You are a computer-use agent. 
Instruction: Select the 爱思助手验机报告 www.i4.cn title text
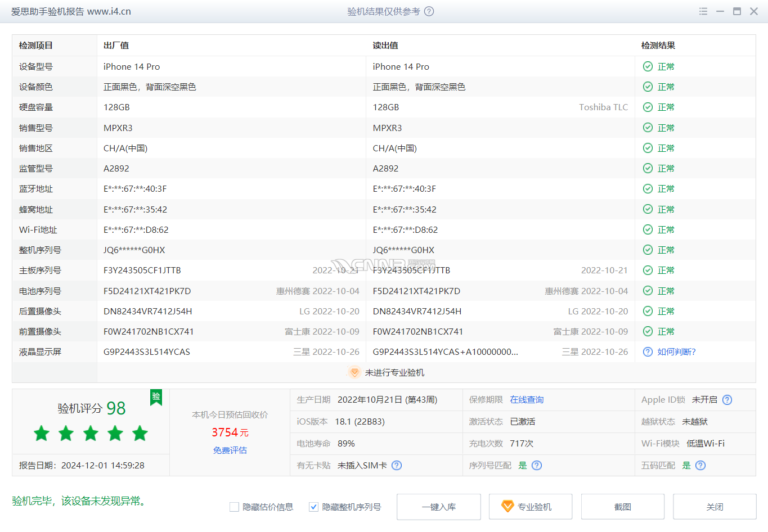point(71,11)
